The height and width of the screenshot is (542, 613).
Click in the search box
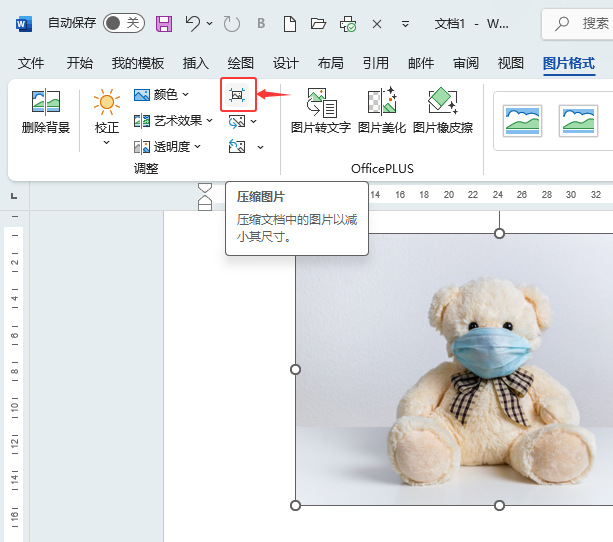click(579, 24)
